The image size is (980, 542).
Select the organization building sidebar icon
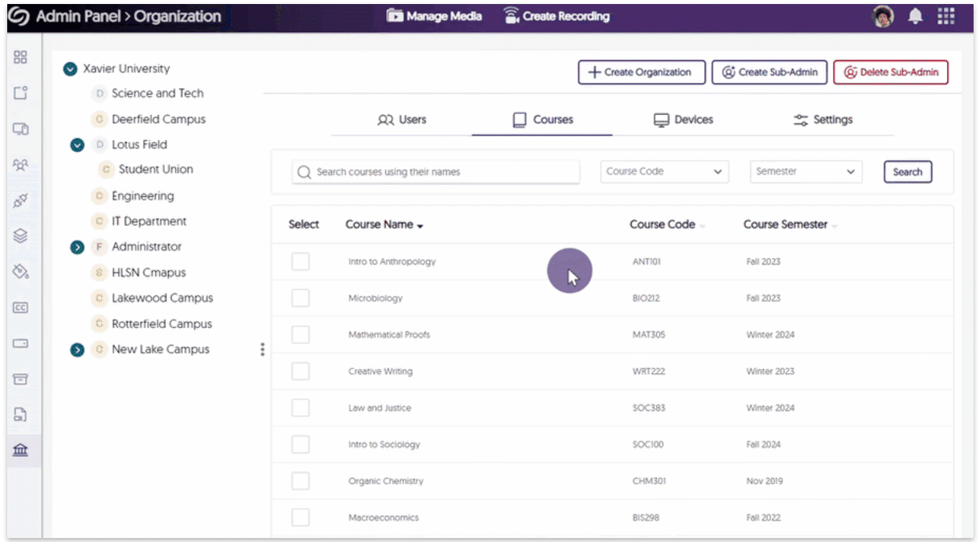coord(21,450)
